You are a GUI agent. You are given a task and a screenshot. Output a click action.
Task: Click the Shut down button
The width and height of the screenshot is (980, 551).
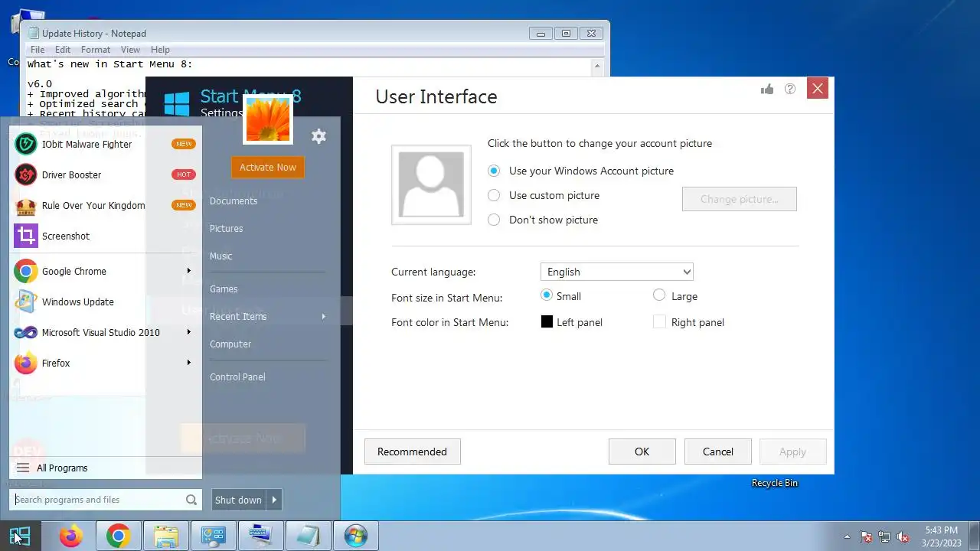(239, 500)
